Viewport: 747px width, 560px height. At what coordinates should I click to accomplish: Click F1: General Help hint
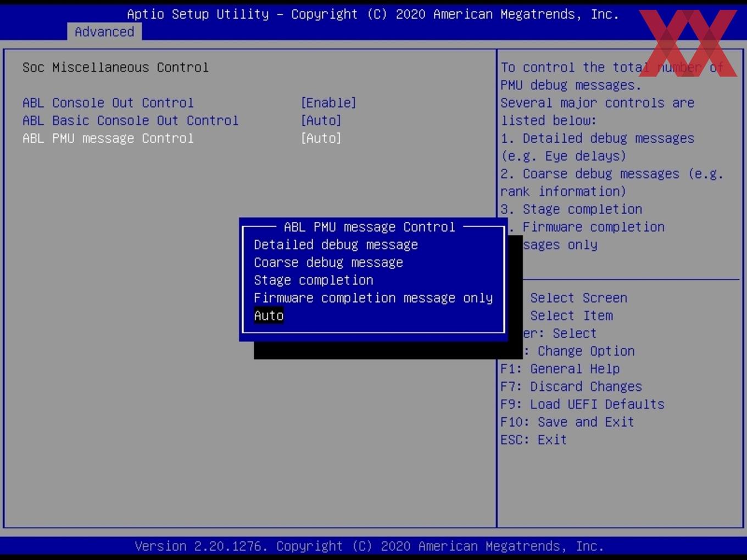click(x=560, y=368)
